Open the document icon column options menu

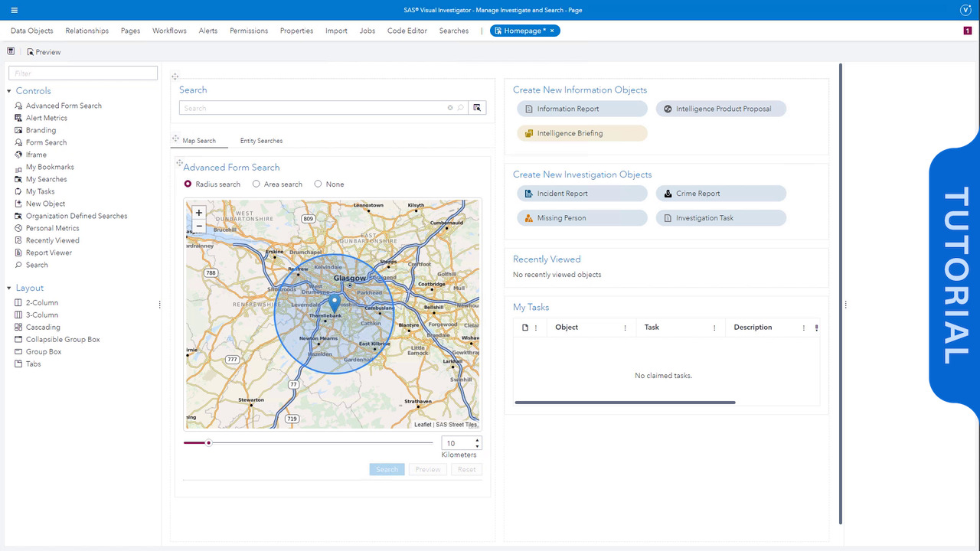536,328
